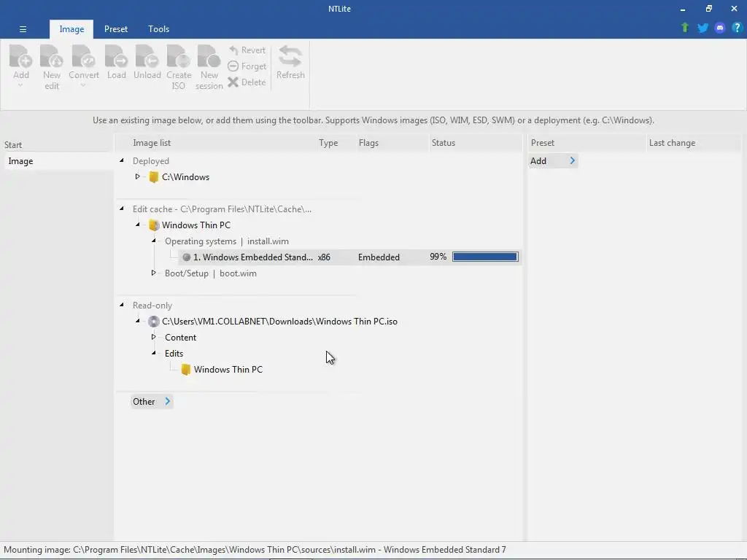
Task: Click the gray status circle for Windows Embedded Standard
Action: [186, 257]
